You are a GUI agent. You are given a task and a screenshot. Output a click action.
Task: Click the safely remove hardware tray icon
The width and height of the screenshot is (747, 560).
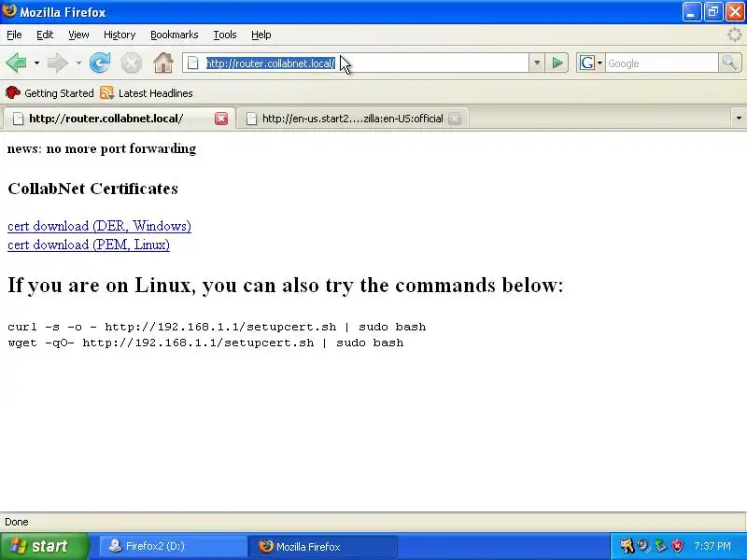point(660,546)
